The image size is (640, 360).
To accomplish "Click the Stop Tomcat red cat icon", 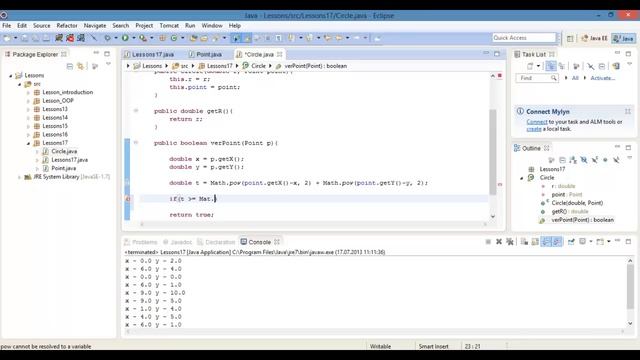I will [70, 38].
